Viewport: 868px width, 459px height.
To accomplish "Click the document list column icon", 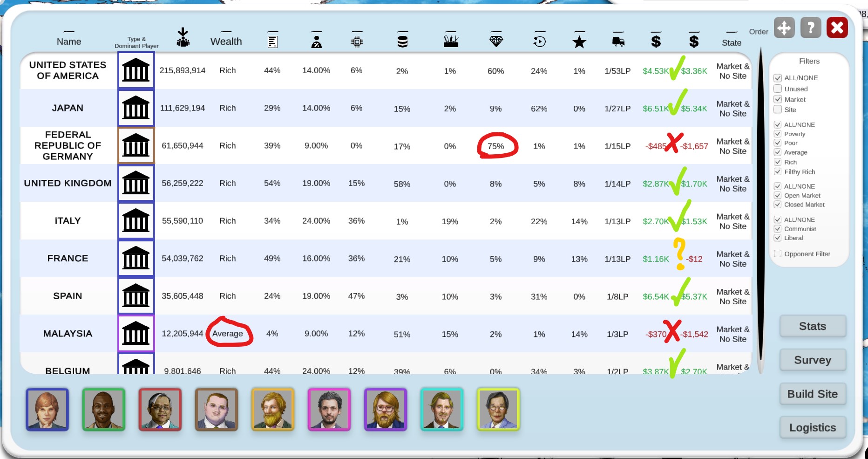I will tap(273, 41).
